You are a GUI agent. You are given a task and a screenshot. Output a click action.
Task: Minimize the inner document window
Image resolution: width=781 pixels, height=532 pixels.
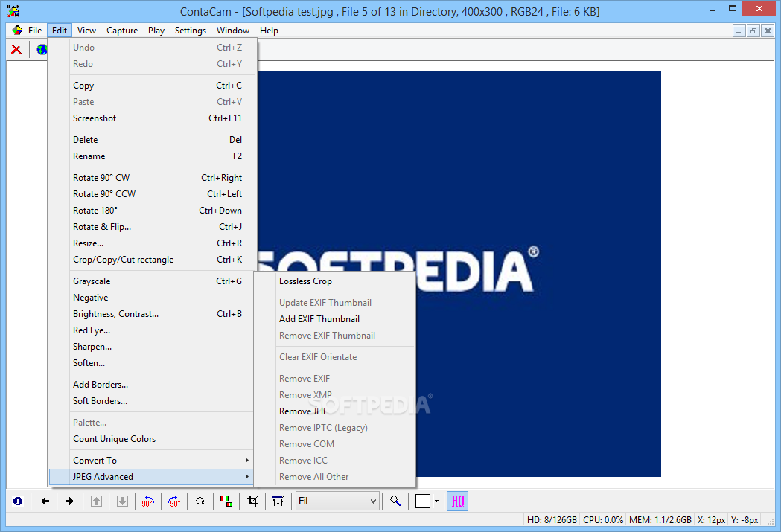[739, 31]
